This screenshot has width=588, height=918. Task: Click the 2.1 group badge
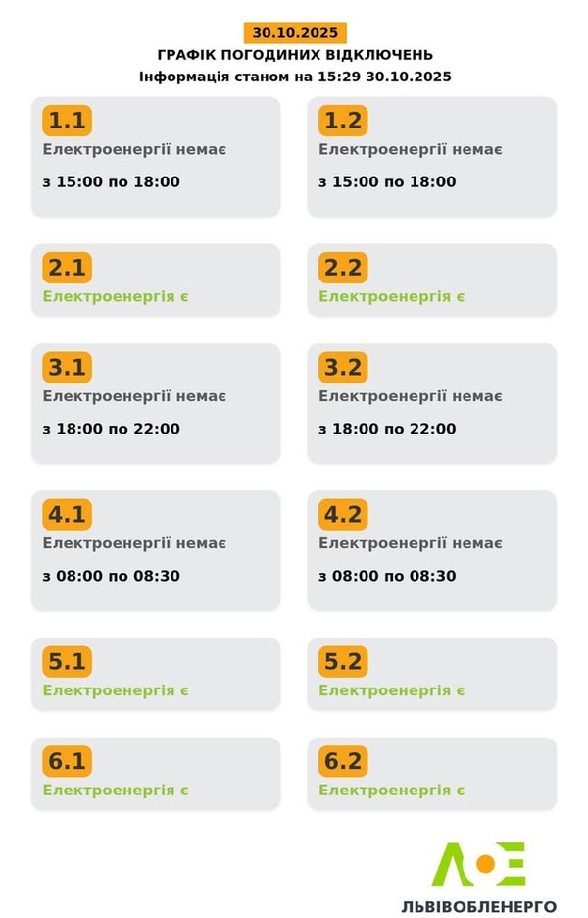coord(67,268)
